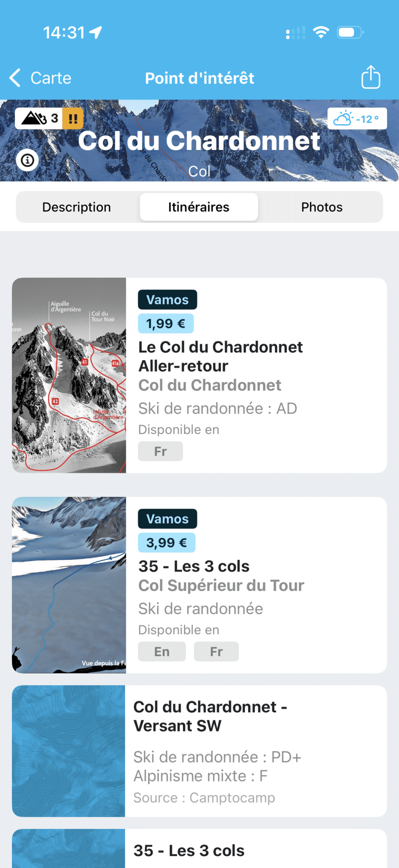Tap the share icon in header
The image size is (399, 868).
[371, 77]
